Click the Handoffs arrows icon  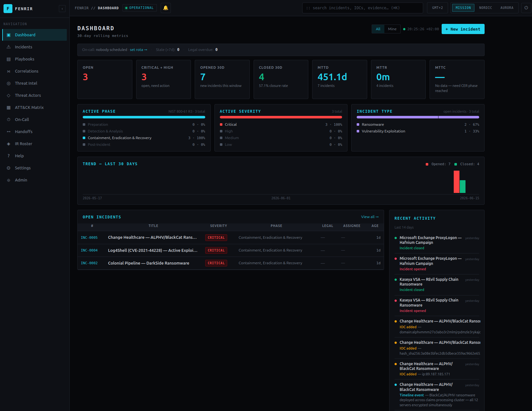pyautogui.click(x=9, y=132)
